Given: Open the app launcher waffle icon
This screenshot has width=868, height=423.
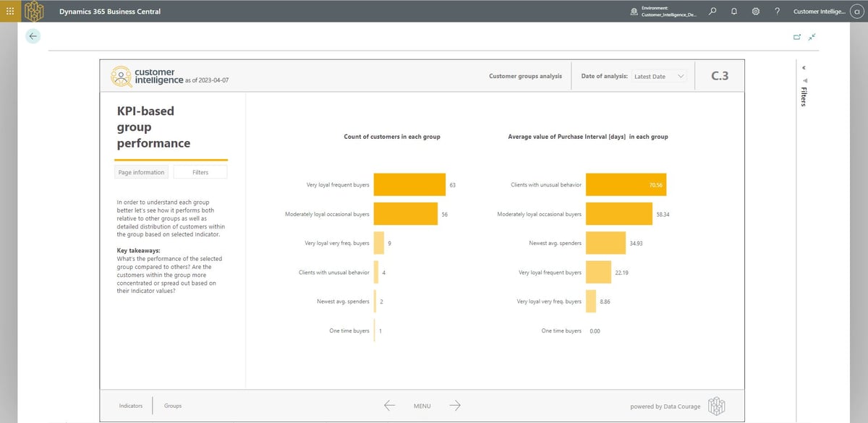Looking at the screenshot, I should (x=10, y=12).
